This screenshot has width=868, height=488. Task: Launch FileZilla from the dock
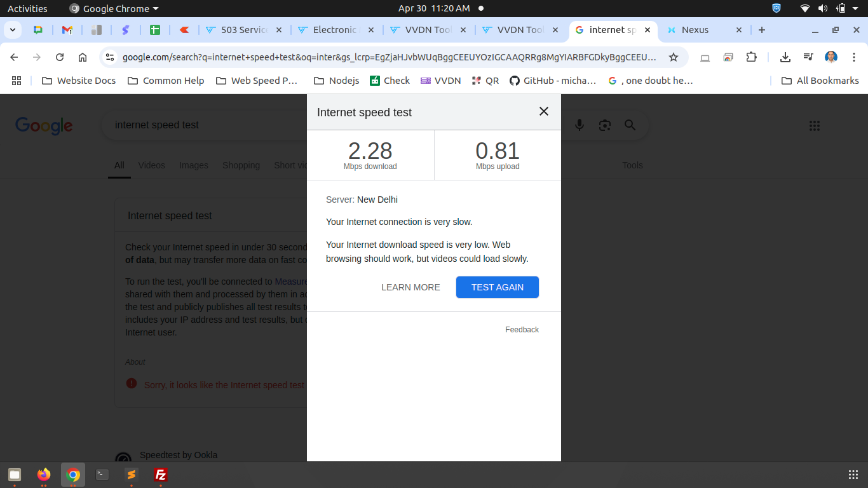[x=161, y=475]
